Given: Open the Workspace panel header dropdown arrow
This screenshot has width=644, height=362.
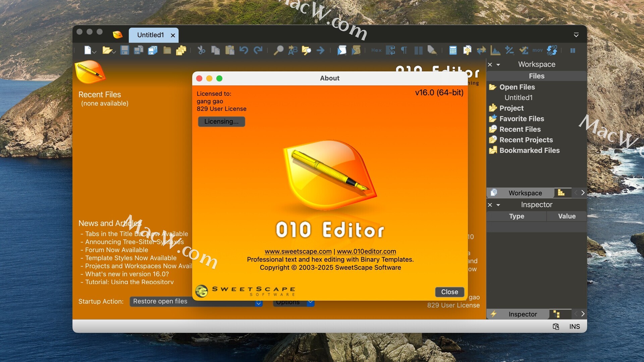Looking at the screenshot, I should [x=498, y=65].
